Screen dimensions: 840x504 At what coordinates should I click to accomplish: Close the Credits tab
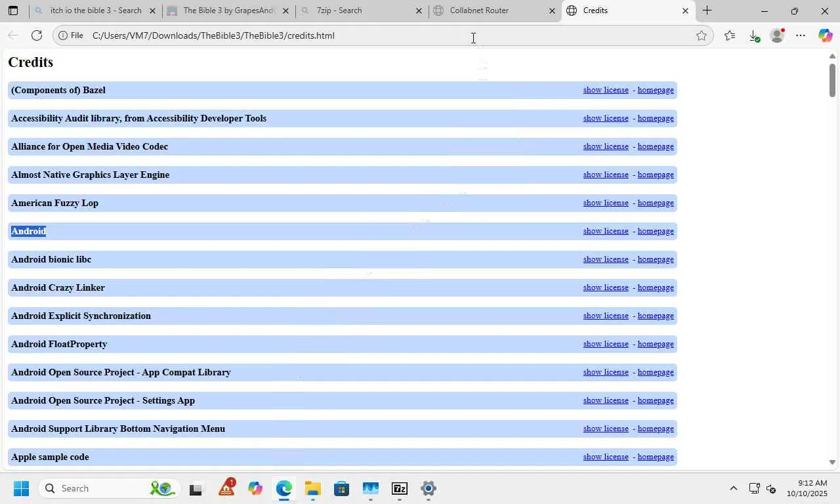point(685,10)
